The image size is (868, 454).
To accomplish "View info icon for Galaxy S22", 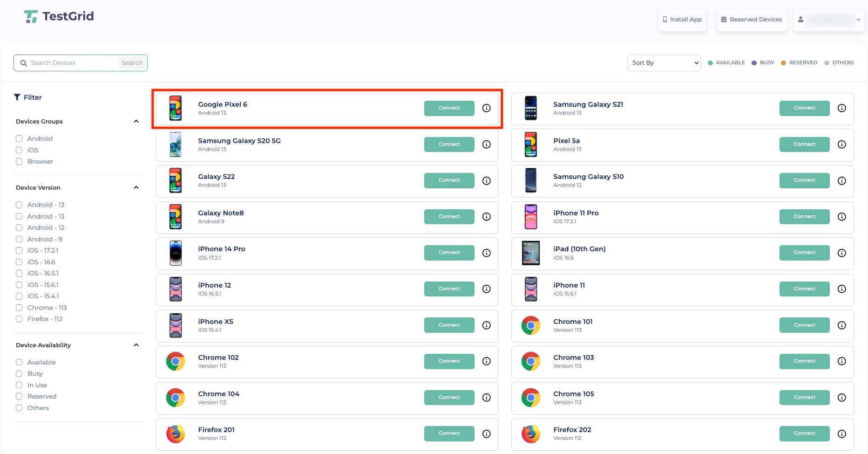I will (x=487, y=181).
